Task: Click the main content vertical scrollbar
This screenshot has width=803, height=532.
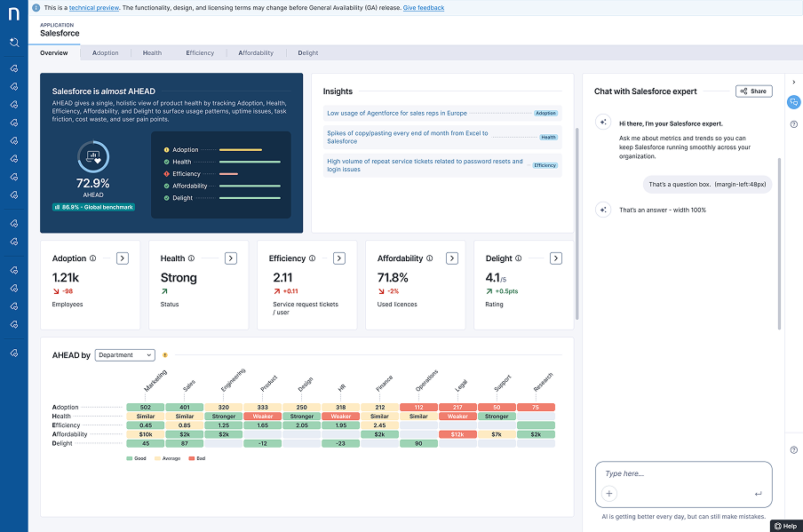Action: click(577, 224)
